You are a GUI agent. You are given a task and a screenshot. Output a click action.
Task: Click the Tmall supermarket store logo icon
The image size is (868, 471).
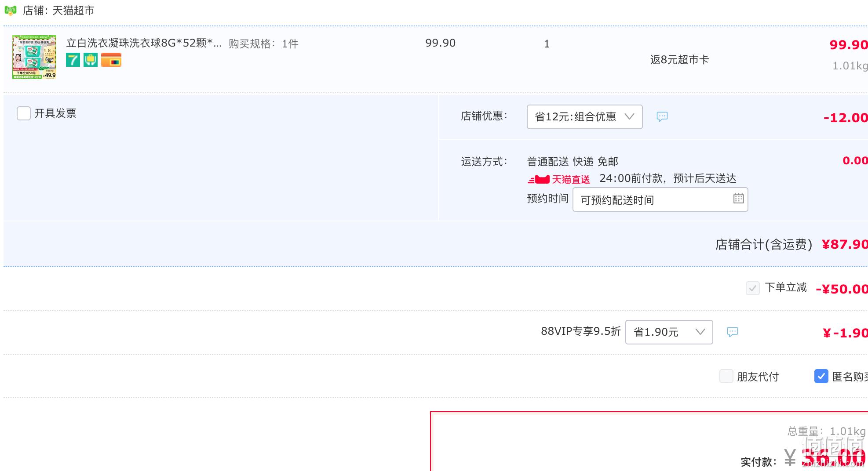[11, 10]
